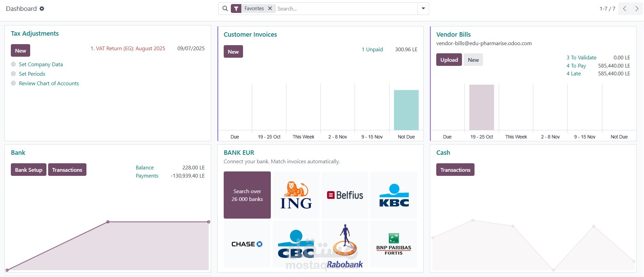Open the Customer Invoices journal title

tap(250, 35)
